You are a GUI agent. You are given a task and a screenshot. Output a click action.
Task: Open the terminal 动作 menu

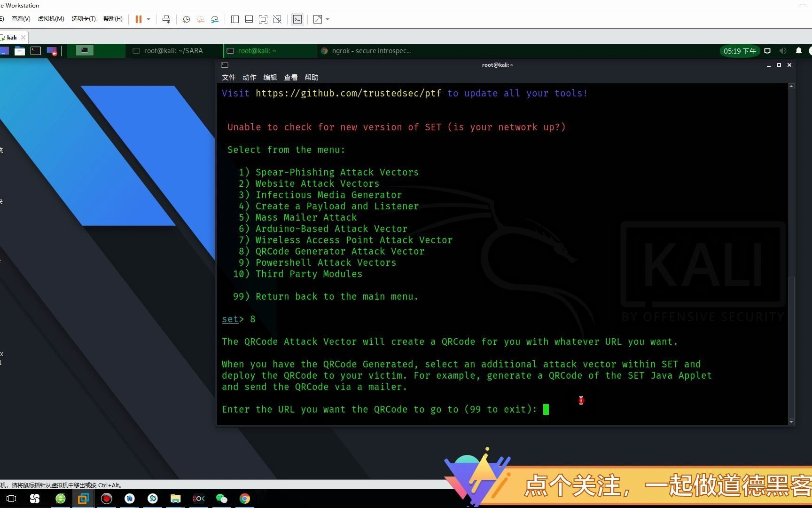click(250, 77)
